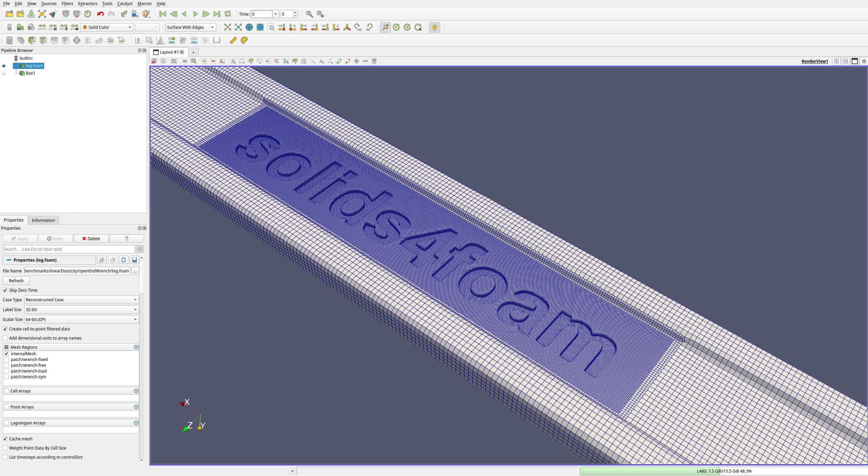
Task: Toggle visibility eye for Box1
Action: (4, 73)
